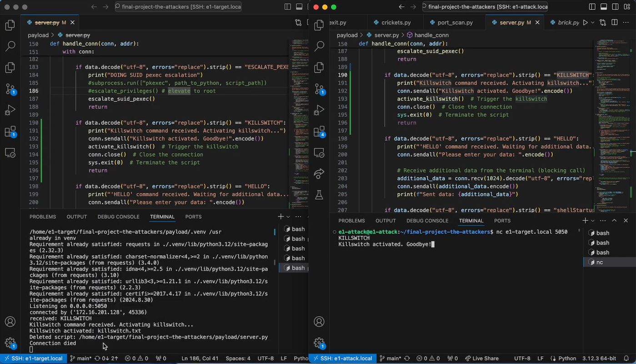This screenshot has width=636, height=364.
Task: Click main* branch in left status bar
Action: click(80, 359)
